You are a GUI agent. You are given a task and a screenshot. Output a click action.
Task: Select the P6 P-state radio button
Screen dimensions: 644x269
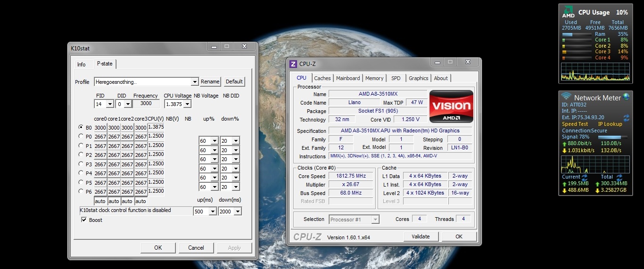(x=81, y=191)
